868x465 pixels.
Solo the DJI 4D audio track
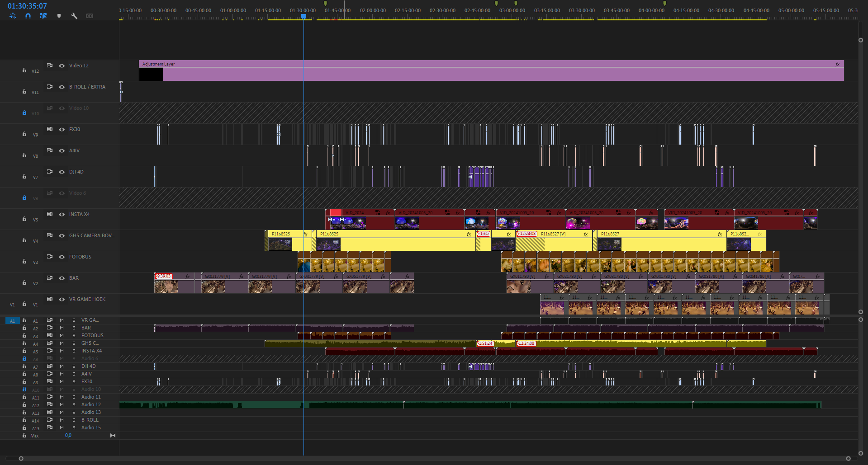pyautogui.click(x=73, y=366)
